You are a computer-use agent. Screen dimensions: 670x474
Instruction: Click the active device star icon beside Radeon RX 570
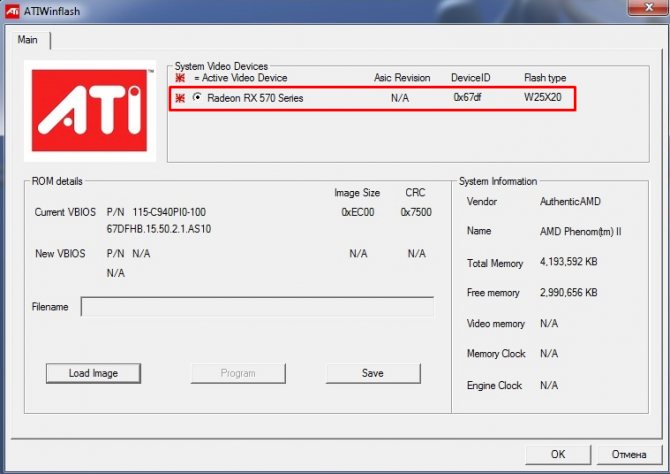click(180, 98)
